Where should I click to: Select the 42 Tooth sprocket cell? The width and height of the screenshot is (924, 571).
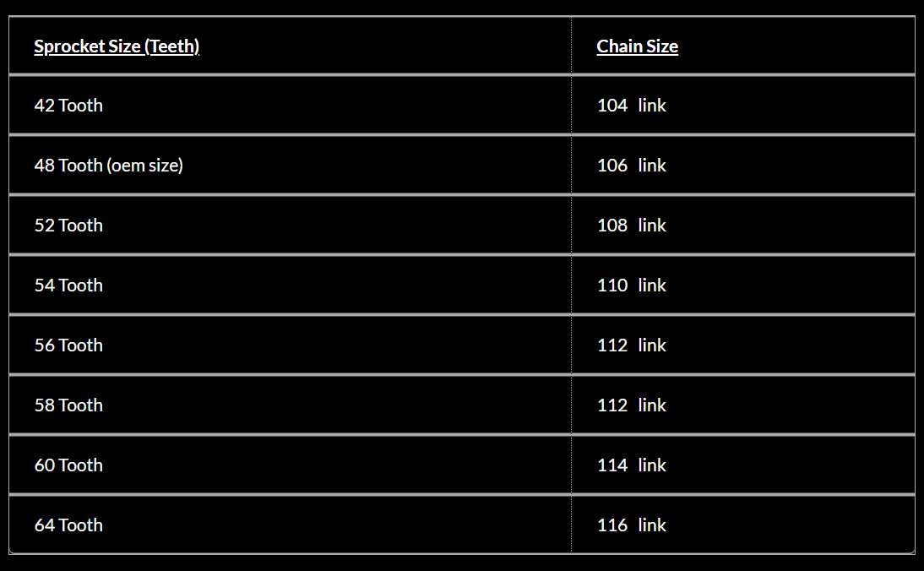[68, 106]
